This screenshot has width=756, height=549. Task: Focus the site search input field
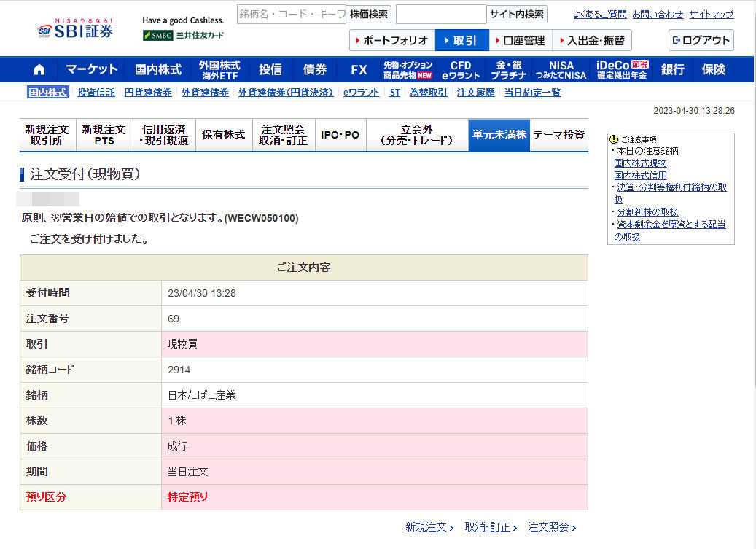click(x=440, y=14)
